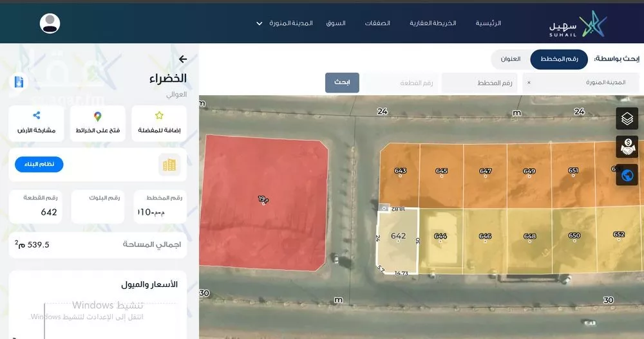The height and width of the screenshot is (339, 644).
Task: Click the Suhail logo
Action: click(578, 24)
